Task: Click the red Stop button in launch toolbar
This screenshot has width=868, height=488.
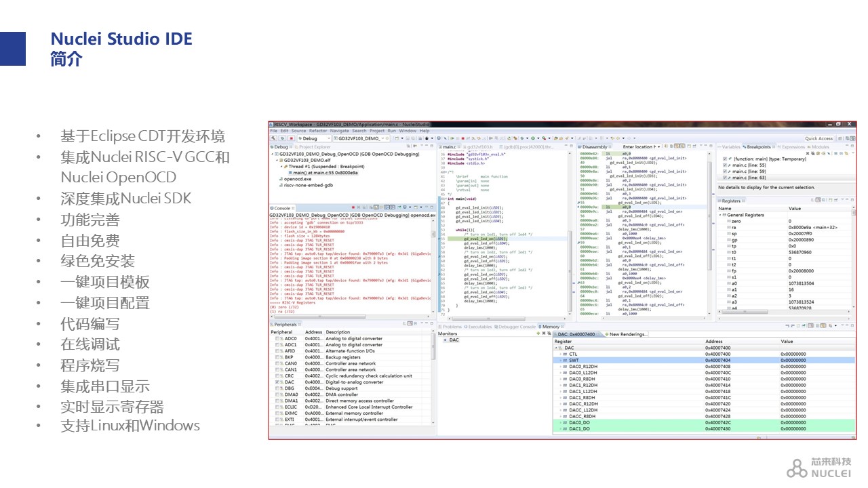Action: 292,138
